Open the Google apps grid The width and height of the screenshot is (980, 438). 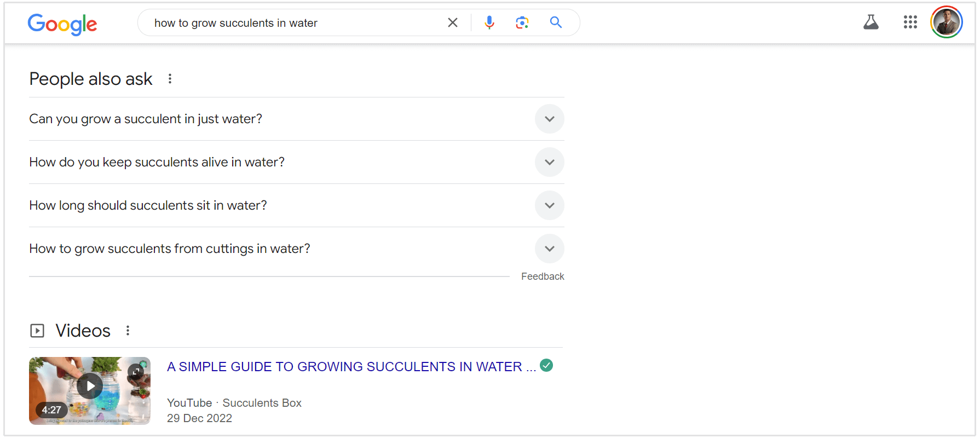910,22
